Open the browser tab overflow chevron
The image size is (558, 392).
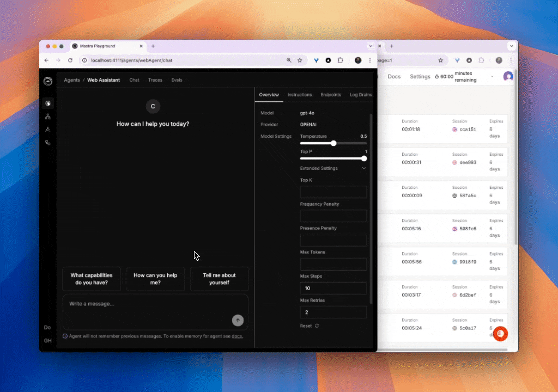tap(371, 46)
